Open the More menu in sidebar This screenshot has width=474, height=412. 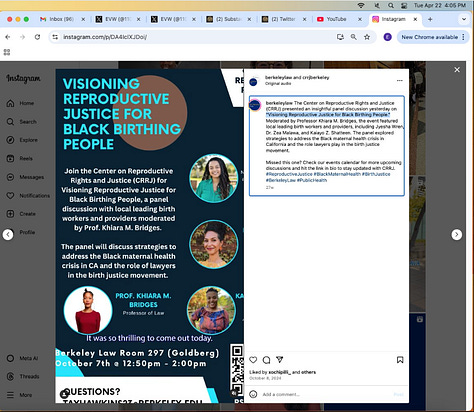pyautogui.click(x=19, y=395)
